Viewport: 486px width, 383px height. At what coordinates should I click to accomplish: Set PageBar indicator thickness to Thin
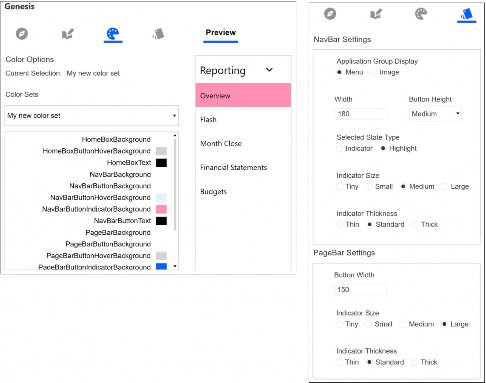tap(339, 362)
